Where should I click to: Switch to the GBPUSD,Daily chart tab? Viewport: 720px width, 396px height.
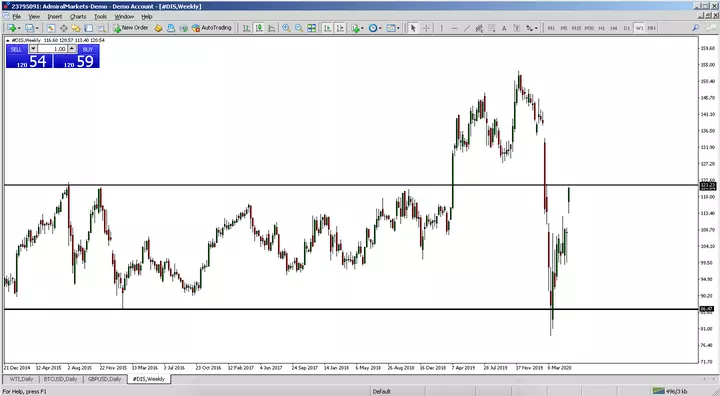[x=104, y=379]
